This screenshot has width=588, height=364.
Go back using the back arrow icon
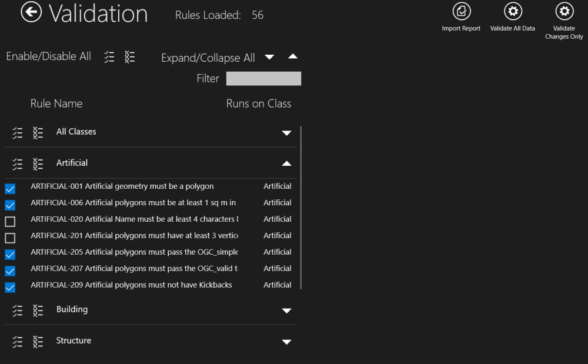32,14
